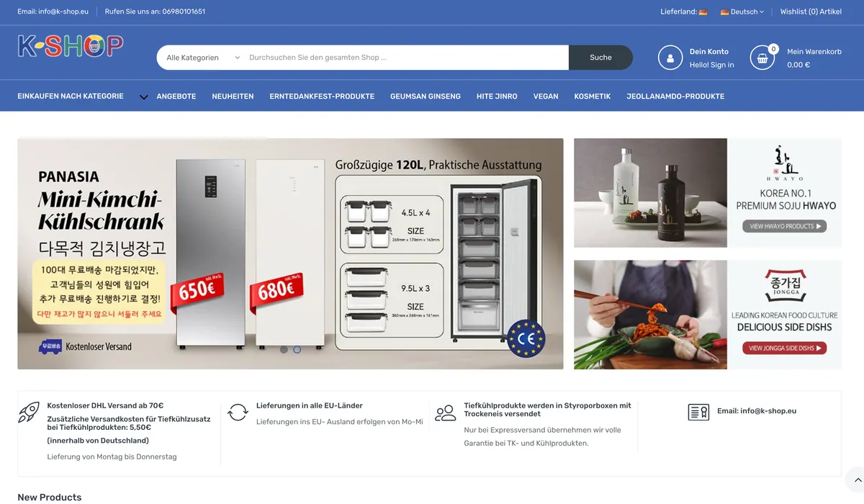The height and width of the screenshot is (504, 864).
Task: Click the Suche search button
Action: [x=600, y=58]
